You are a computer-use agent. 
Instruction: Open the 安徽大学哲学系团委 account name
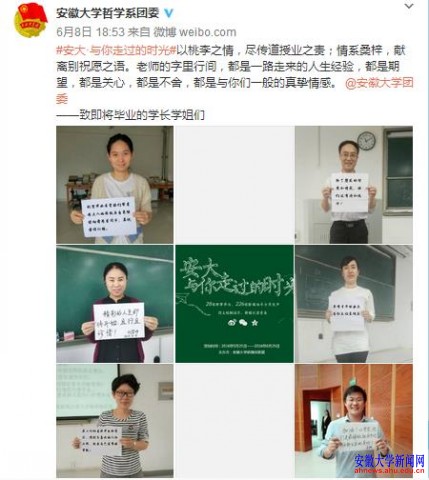pyautogui.click(x=108, y=13)
